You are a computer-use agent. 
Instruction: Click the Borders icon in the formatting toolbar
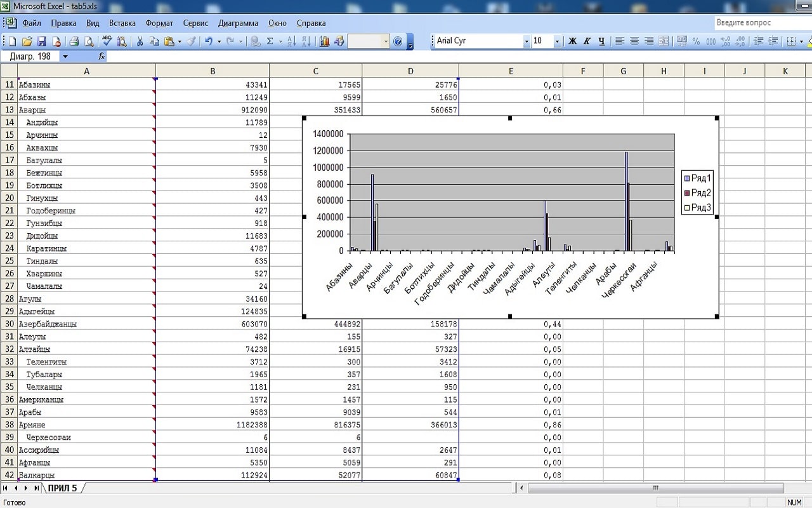tap(791, 41)
